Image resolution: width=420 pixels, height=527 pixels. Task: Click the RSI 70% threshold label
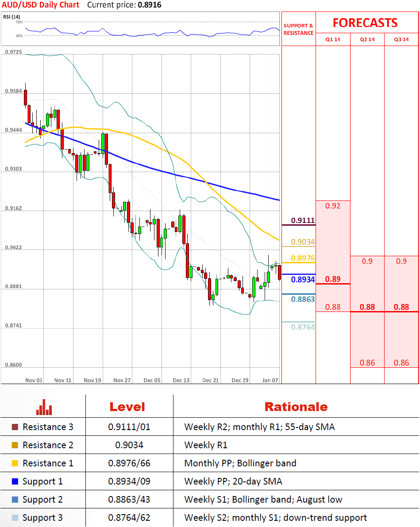[x=19, y=22]
